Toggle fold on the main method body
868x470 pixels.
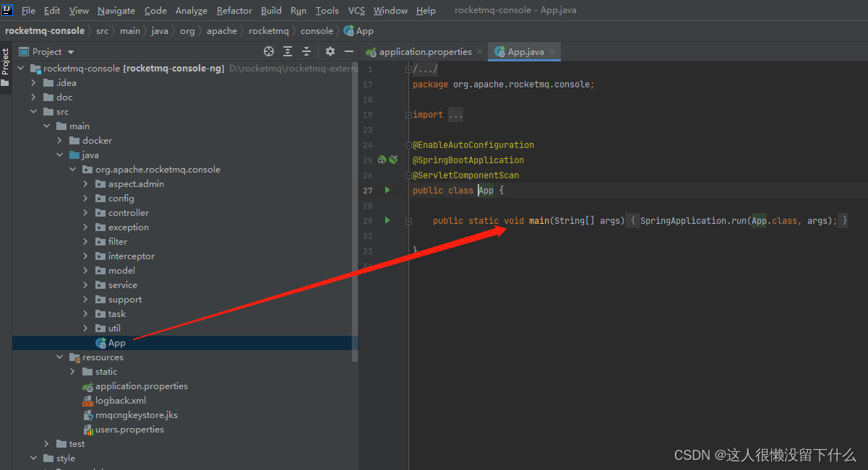click(409, 220)
